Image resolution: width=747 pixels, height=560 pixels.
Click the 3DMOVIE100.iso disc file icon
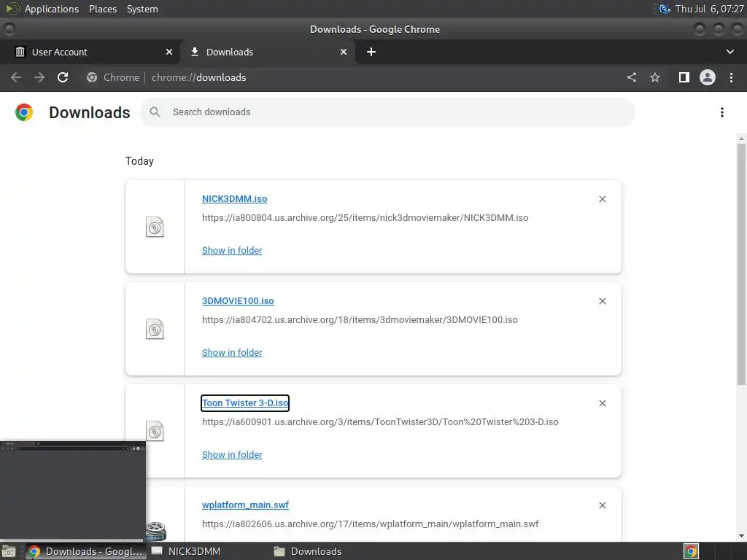point(155,329)
